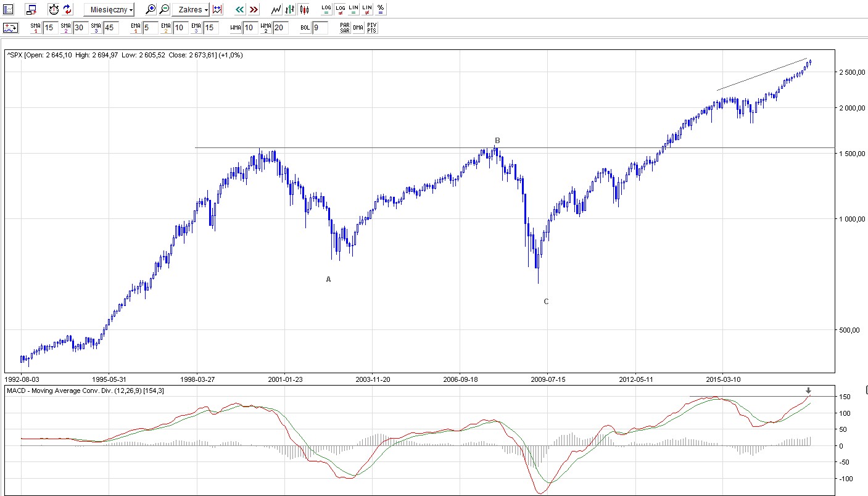Open the Miesięczny interval dropdown
The height and width of the screenshot is (496, 868).
(x=109, y=9)
